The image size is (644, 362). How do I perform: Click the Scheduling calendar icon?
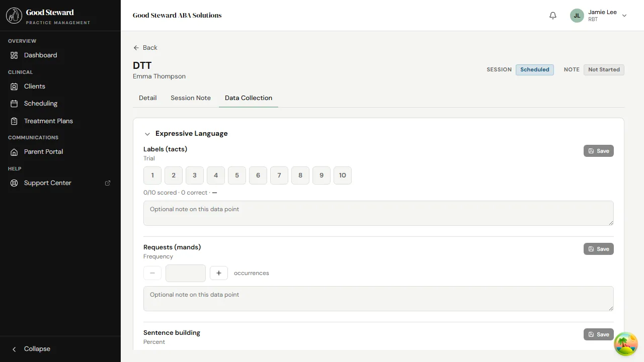pos(14,104)
